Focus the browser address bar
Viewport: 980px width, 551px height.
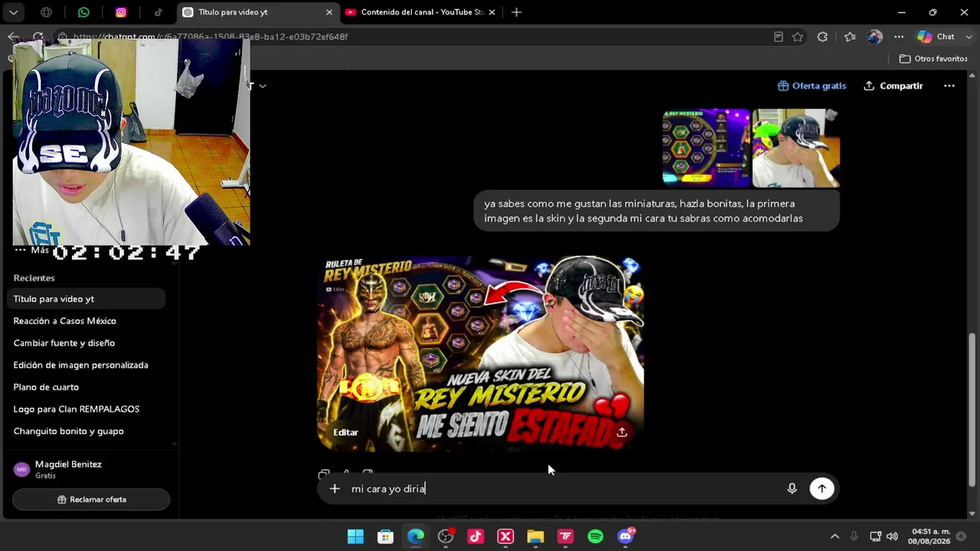pos(413,37)
